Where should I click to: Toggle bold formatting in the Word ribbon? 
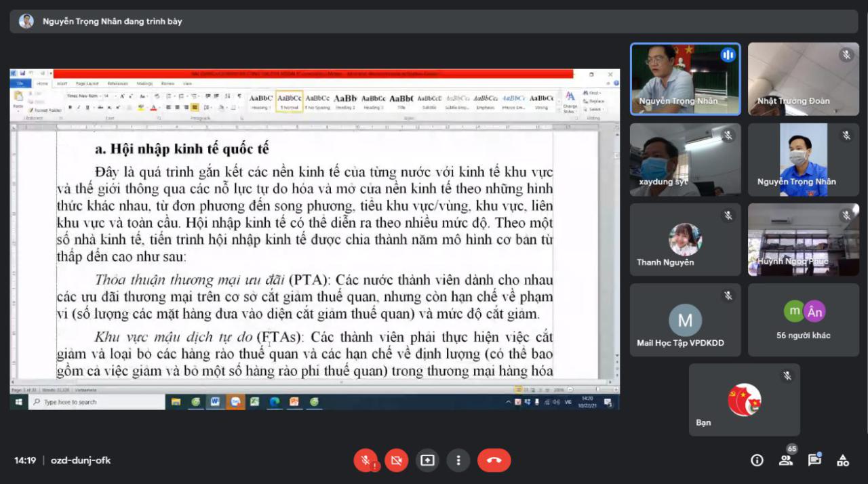(69, 107)
